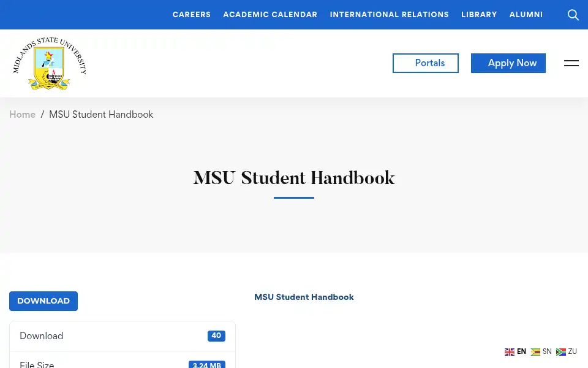Click the Download row label
This screenshot has width=588, height=368.
click(41, 335)
